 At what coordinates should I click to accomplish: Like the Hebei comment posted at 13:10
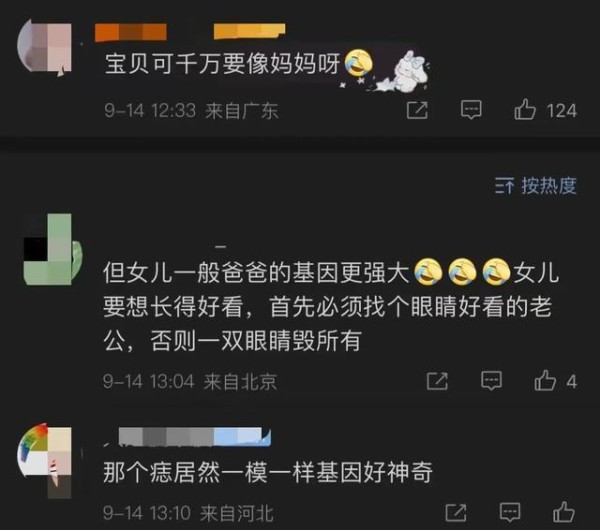coord(564,512)
